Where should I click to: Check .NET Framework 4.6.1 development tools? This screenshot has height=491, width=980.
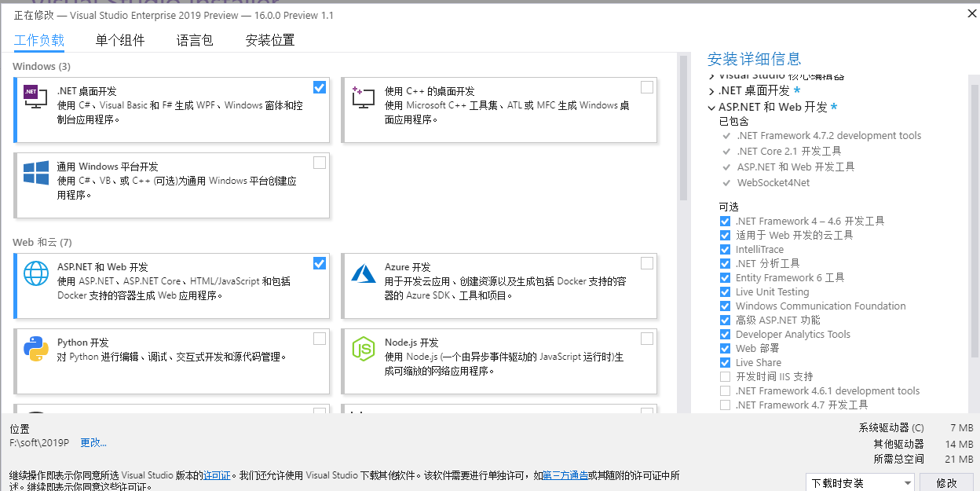[725, 391]
